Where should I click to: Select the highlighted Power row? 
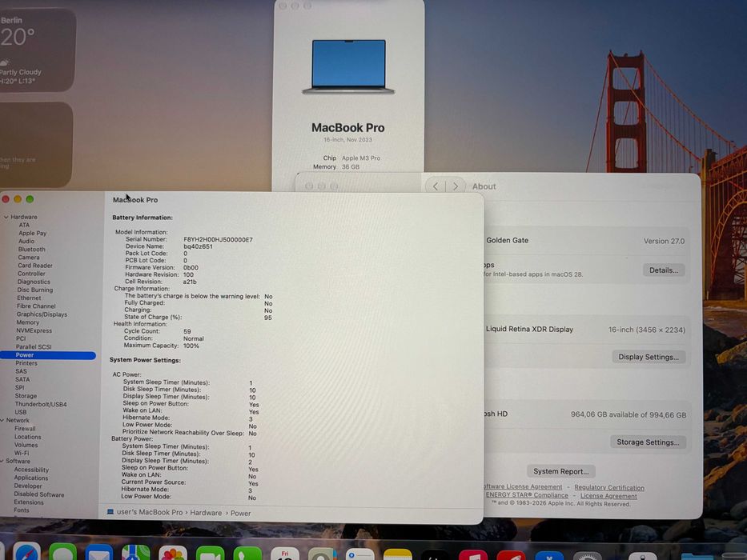pyautogui.click(x=48, y=355)
